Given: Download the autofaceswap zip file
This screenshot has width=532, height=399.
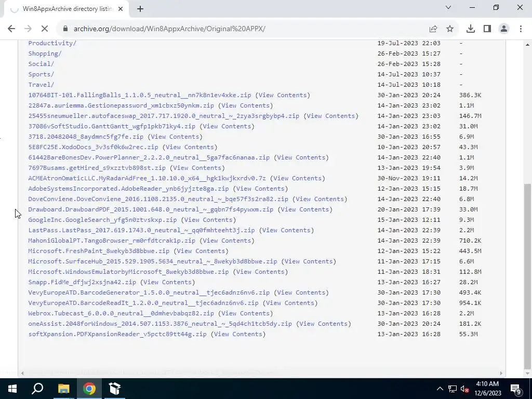Looking at the screenshot, I should coord(164,116).
